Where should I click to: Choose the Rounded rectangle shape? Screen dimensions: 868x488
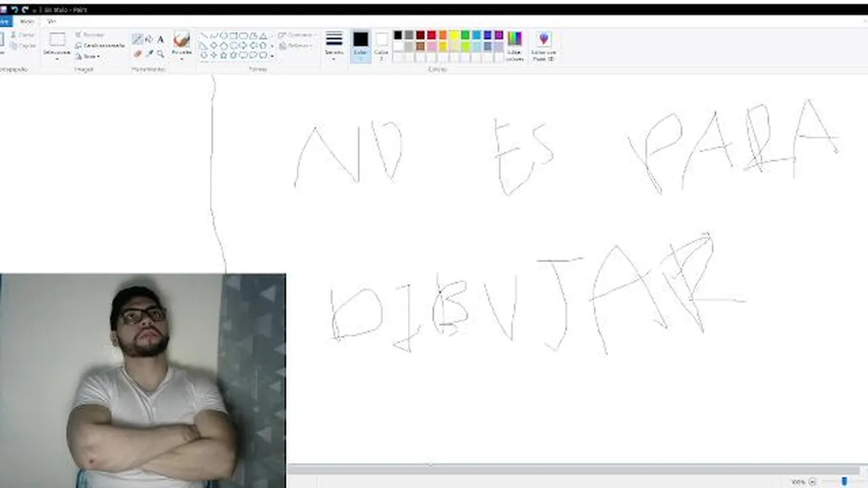point(243,35)
